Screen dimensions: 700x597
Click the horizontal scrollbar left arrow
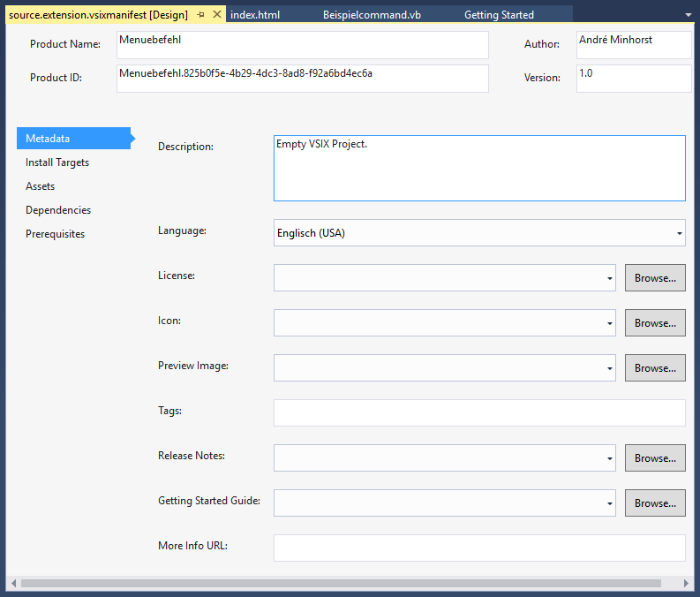coord(12,583)
